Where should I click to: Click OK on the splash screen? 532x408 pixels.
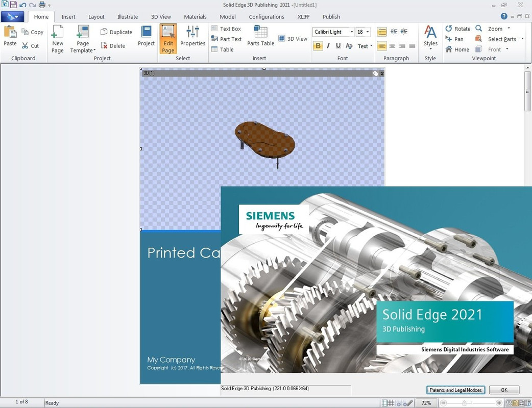504,390
